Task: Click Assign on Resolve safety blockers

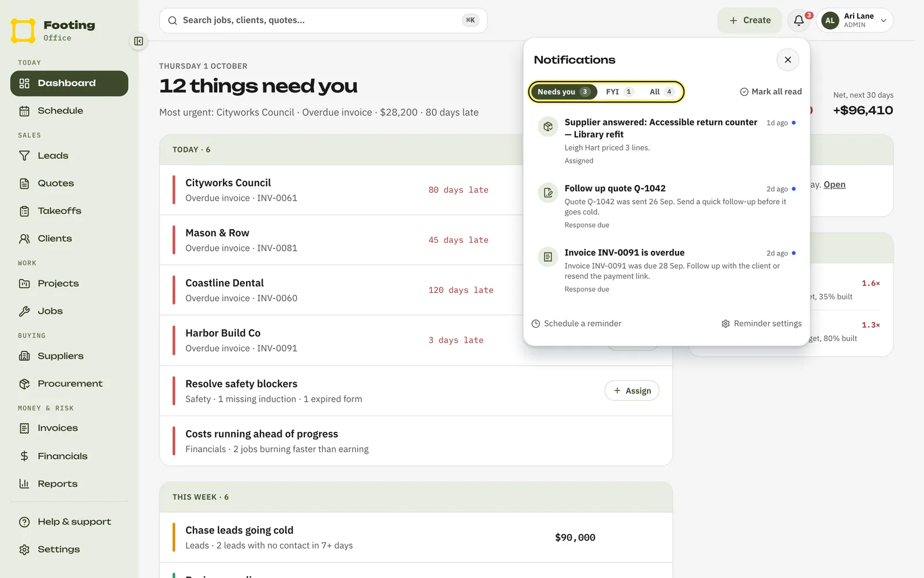Action: click(x=632, y=391)
